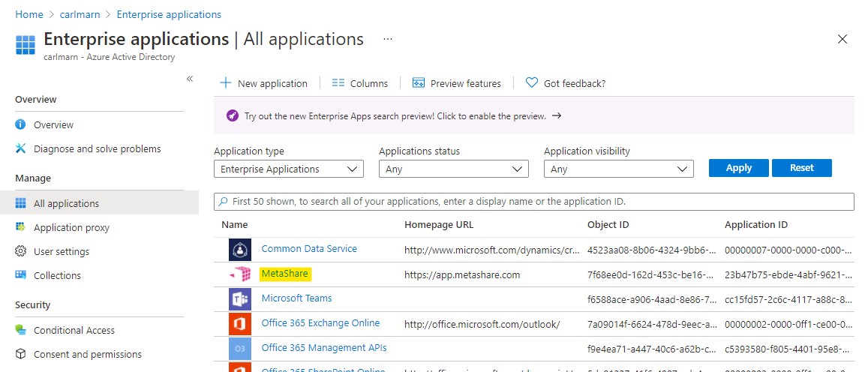Screen dimensions: 868x372
Task: Open the ellipsis more options beside title
Action: (x=388, y=39)
